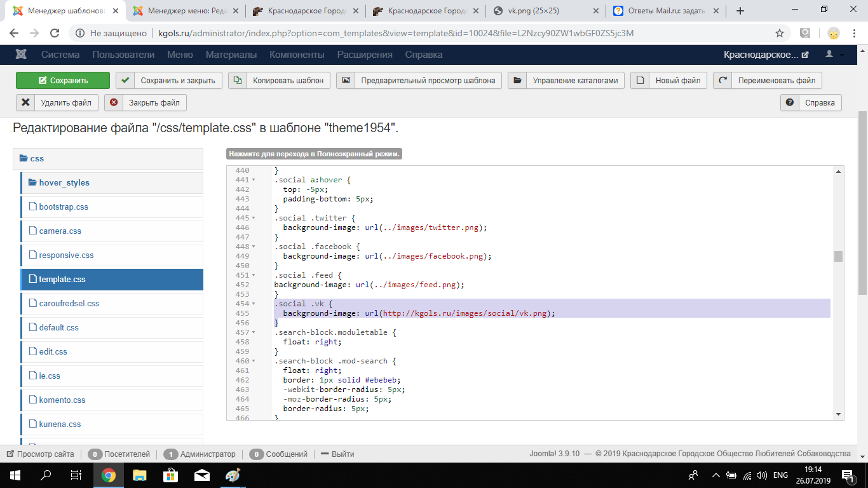Click Переименовать файл button

point(768,81)
